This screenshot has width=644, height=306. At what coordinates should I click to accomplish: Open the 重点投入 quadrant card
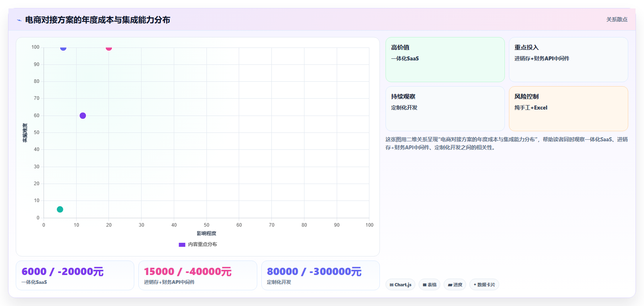click(569, 60)
